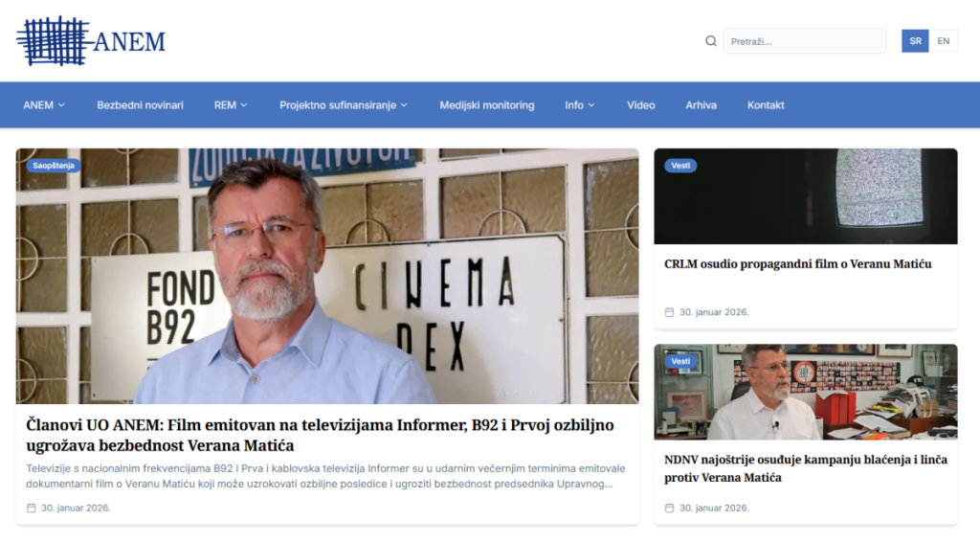980x543 pixels.
Task: Click the Vesti badge on the TV static image
Action: pos(680,166)
